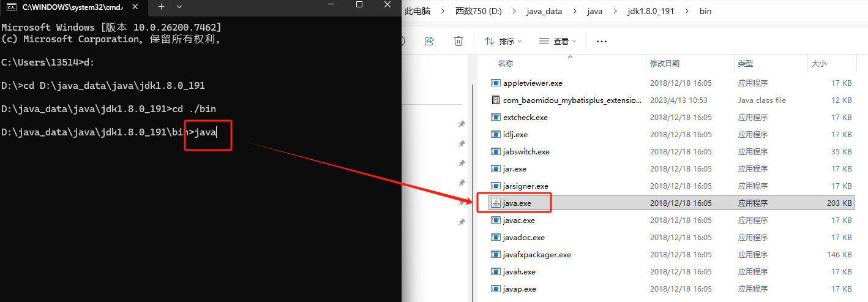Expand the chevron after 西数750 (D:) in breadcrumb
868x302 pixels.
point(513,12)
